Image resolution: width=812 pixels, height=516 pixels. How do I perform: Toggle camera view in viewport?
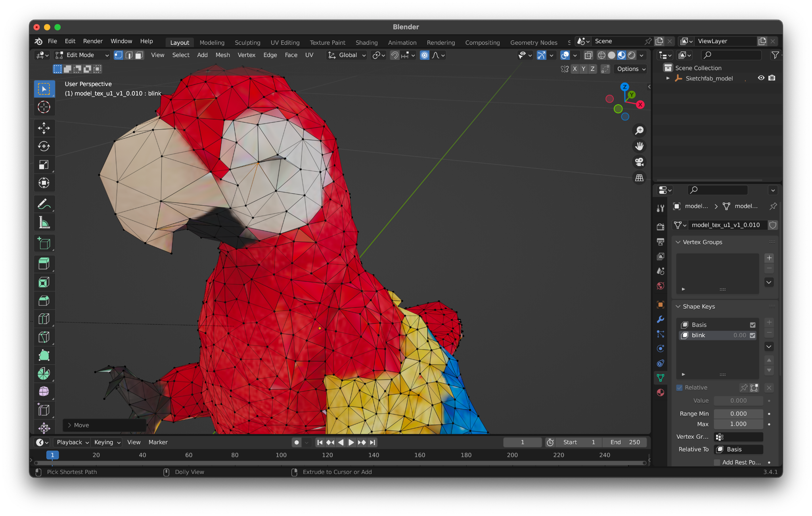coord(639,162)
